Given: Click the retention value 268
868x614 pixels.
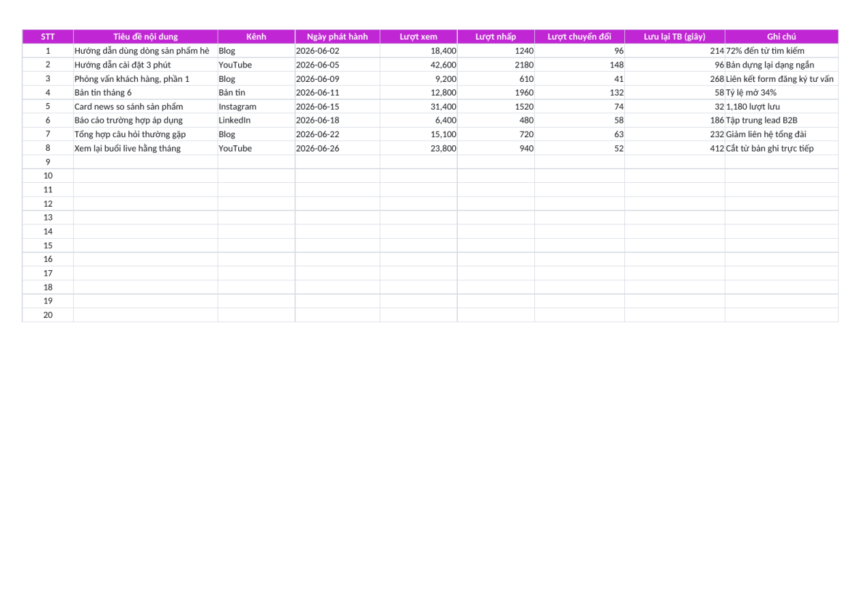Looking at the screenshot, I should tap(674, 79).
